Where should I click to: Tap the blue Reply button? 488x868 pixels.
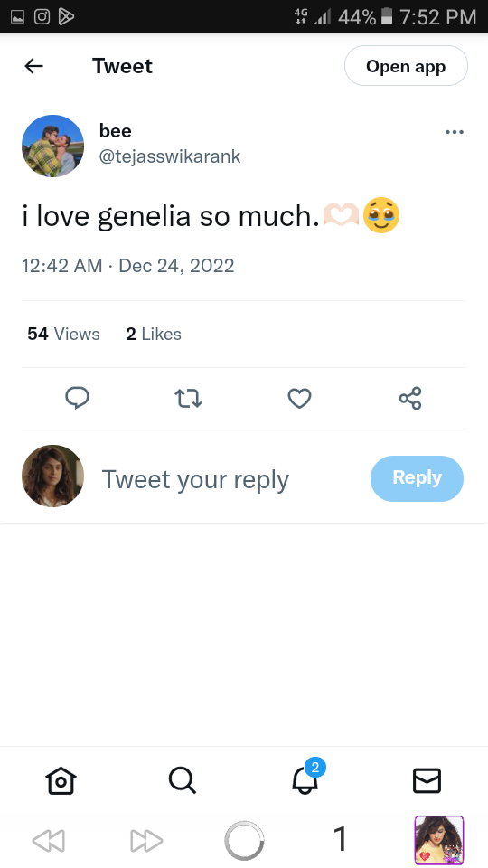(x=417, y=478)
